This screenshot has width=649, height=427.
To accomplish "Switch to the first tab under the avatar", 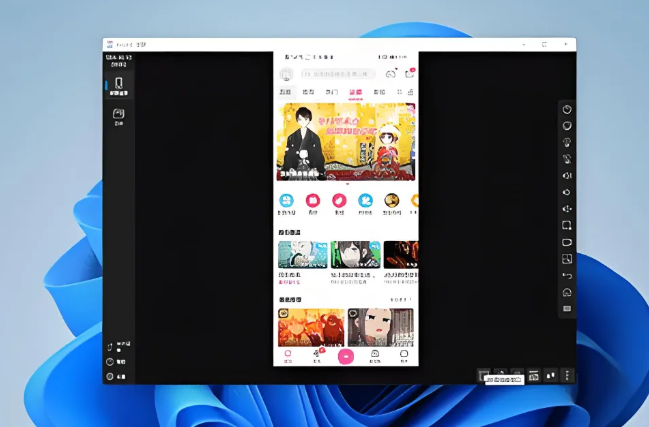I will 285,92.
